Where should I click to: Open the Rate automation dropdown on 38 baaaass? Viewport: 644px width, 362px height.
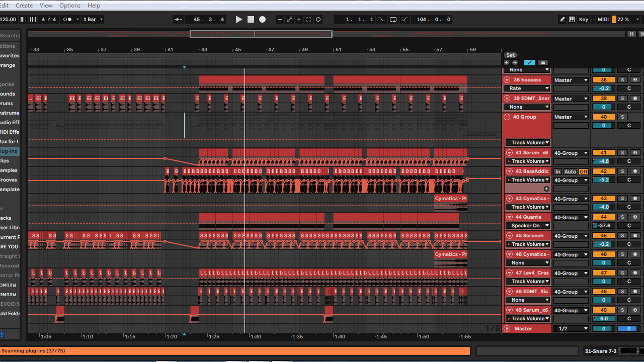(x=527, y=88)
